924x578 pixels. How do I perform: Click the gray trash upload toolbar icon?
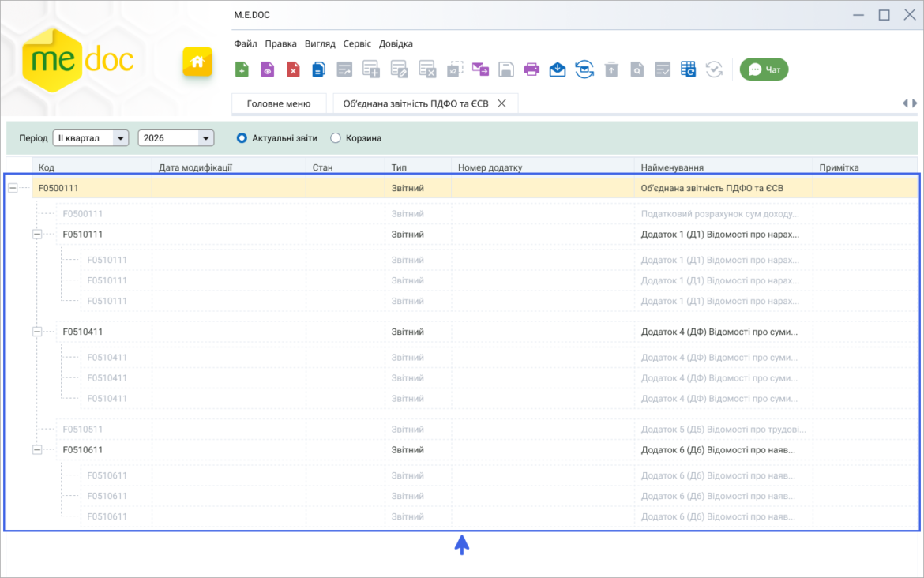[x=612, y=69]
